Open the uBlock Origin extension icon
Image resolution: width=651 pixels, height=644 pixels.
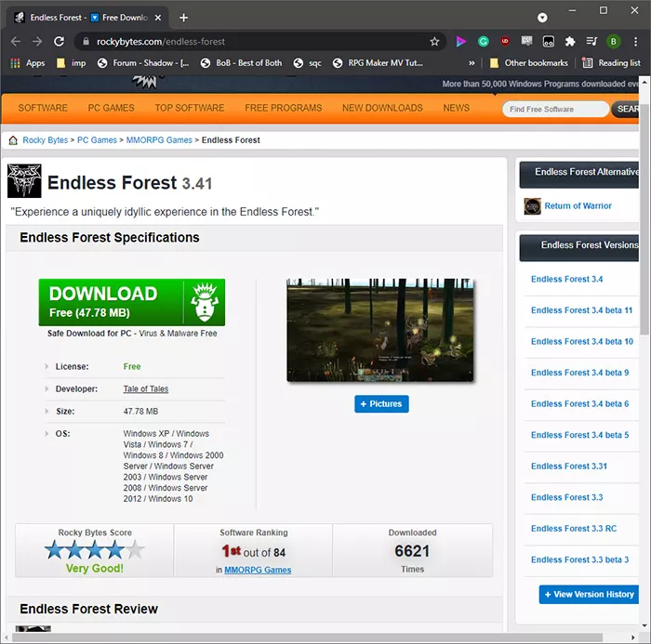[505, 41]
